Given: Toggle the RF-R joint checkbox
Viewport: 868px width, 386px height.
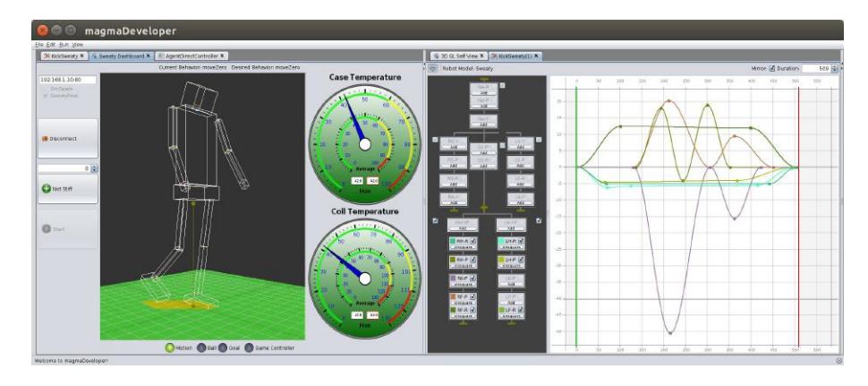Looking at the screenshot, I should [x=473, y=310].
